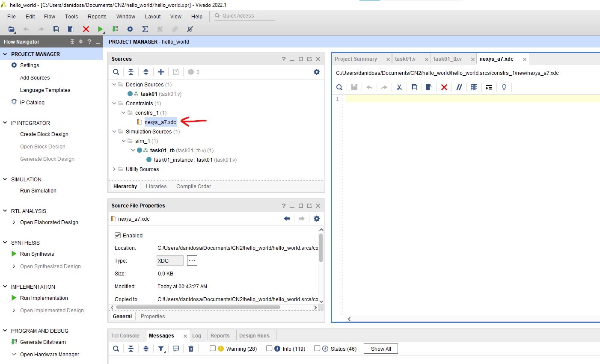Image resolution: width=600 pixels, height=364 pixels.
Task: Click the lightbulb Language Templates icon in editor
Action: [504, 87]
